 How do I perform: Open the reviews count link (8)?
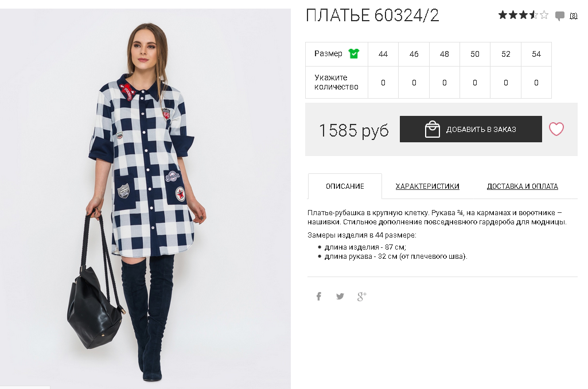coord(574,15)
